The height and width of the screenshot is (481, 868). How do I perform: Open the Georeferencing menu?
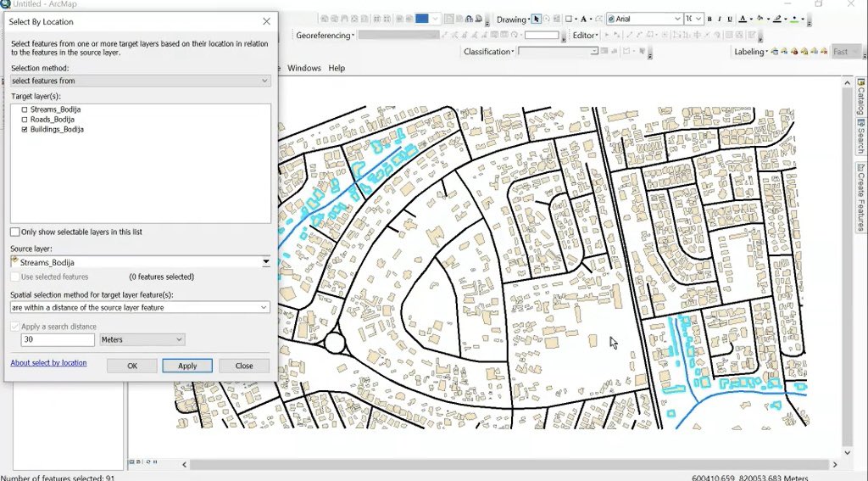pos(325,36)
